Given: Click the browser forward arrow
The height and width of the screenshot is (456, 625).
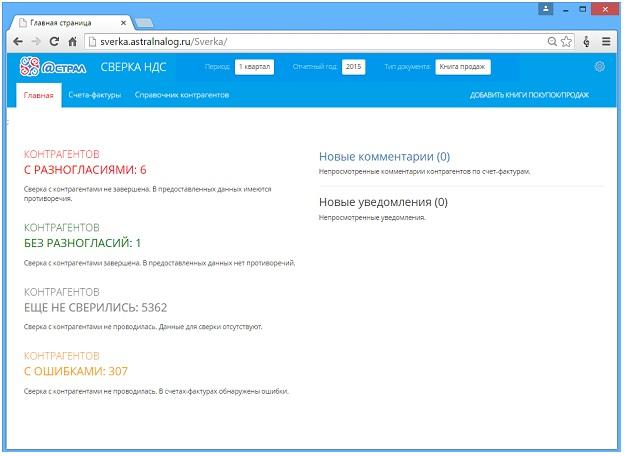Looking at the screenshot, I should (x=36, y=41).
